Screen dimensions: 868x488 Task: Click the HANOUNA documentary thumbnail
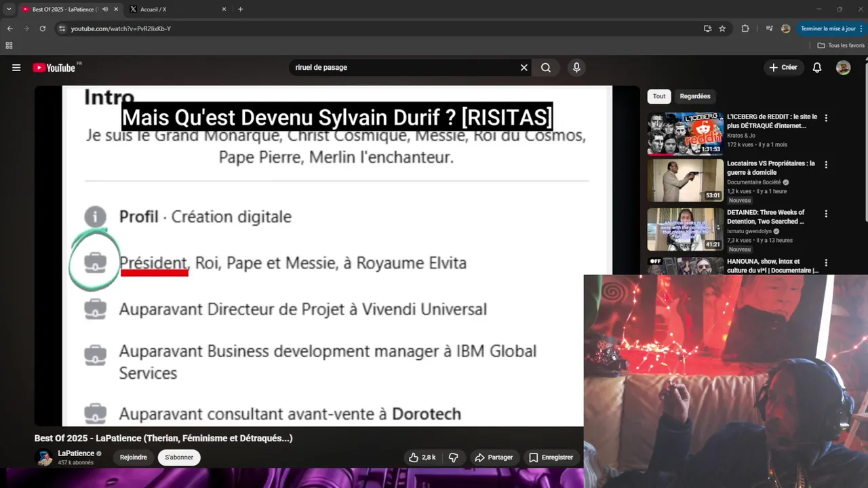point(685,265)
